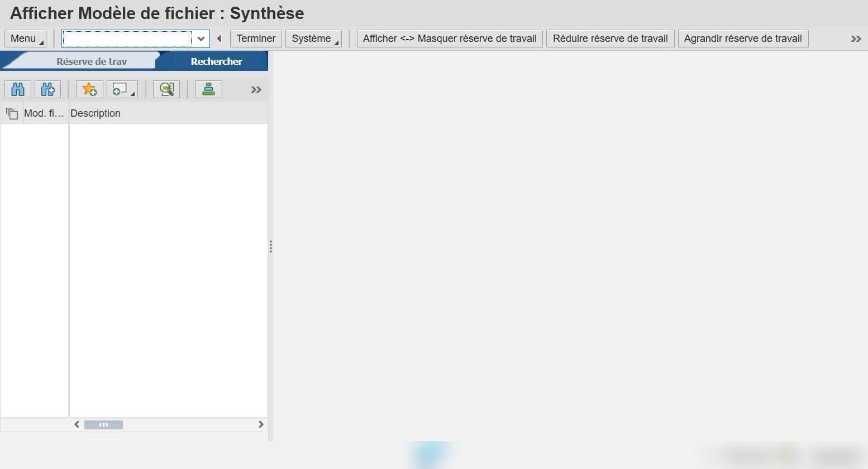Click the stacked-bars hierarchy icon
The image size is (868, 469).
(x=208, y=89)
